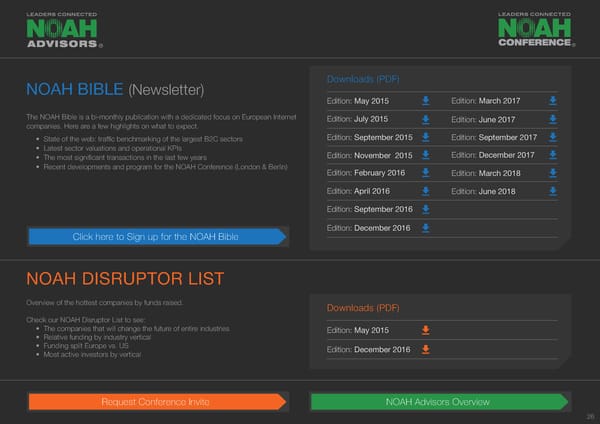Download the December 2016 Bible edition
The width and height of the screenshot is (600, 424).
coord(426,228)
